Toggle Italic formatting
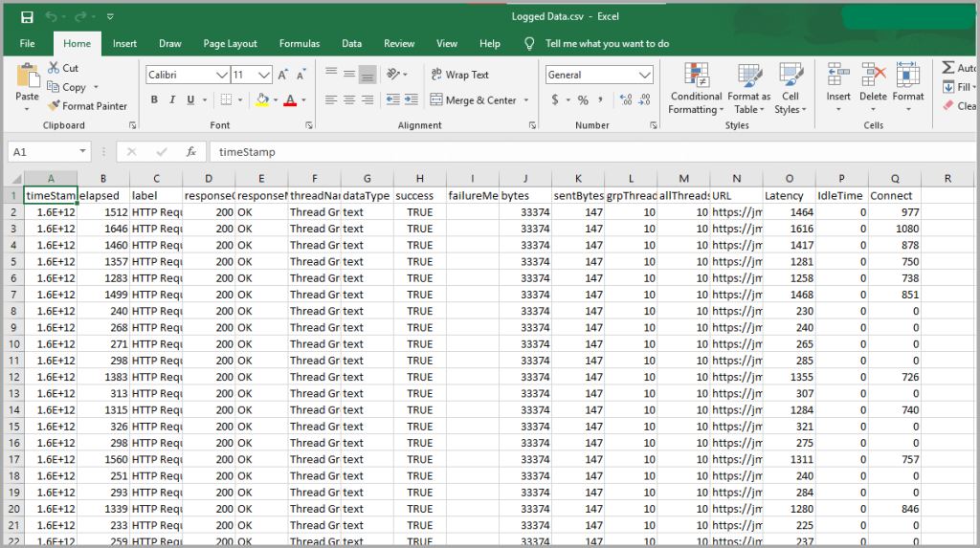The height and width of the screenshot is (548, 980). click(x=173, y=99)
